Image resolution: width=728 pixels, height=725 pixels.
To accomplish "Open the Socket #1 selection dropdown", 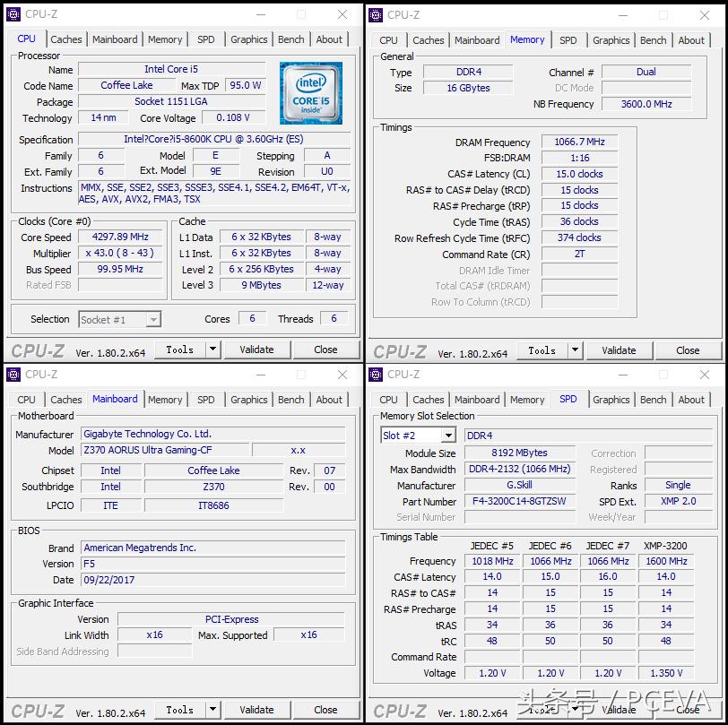I will (x=119, y=319).
